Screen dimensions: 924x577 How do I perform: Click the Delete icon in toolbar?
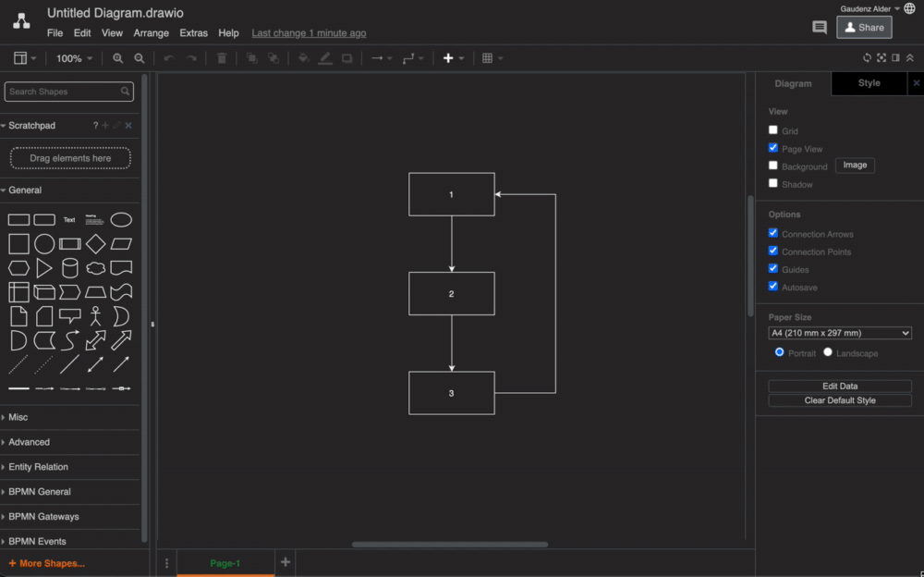coord(221,57)
